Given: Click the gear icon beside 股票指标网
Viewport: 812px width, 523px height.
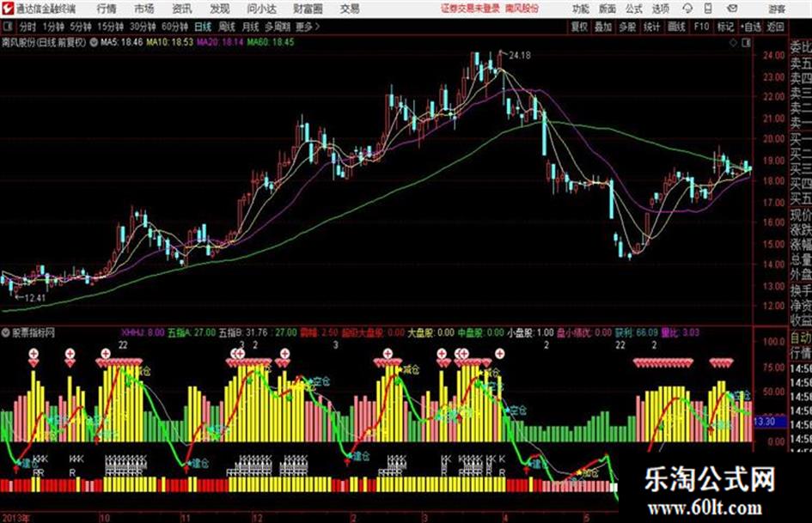Looking at the screenshot, I should coord(6,332).
